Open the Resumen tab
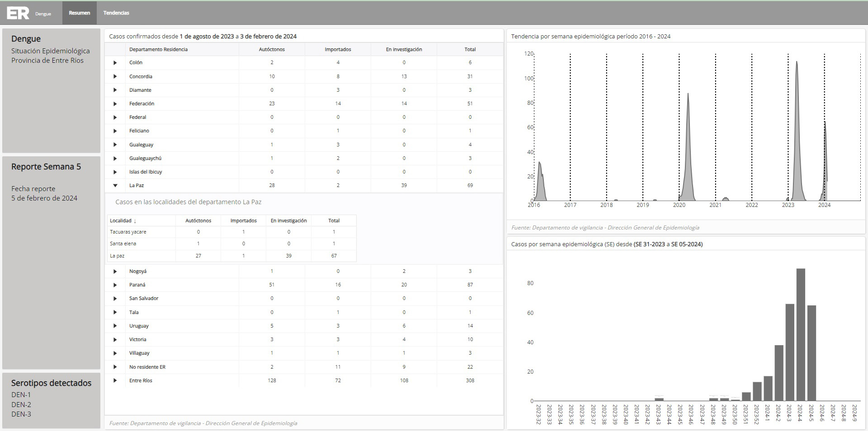Viewport: 868px width, 431px height. [x=80, y=13]
